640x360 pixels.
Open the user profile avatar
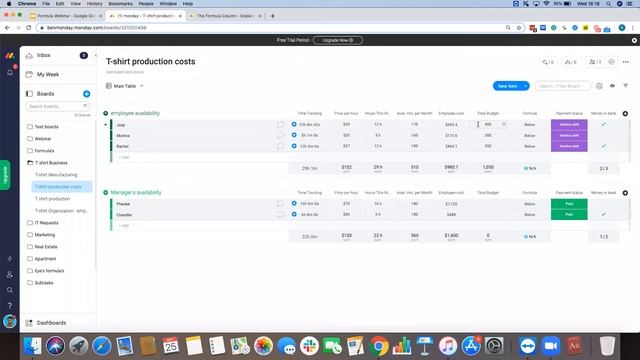pyautogui.click(x=10, y=322)
